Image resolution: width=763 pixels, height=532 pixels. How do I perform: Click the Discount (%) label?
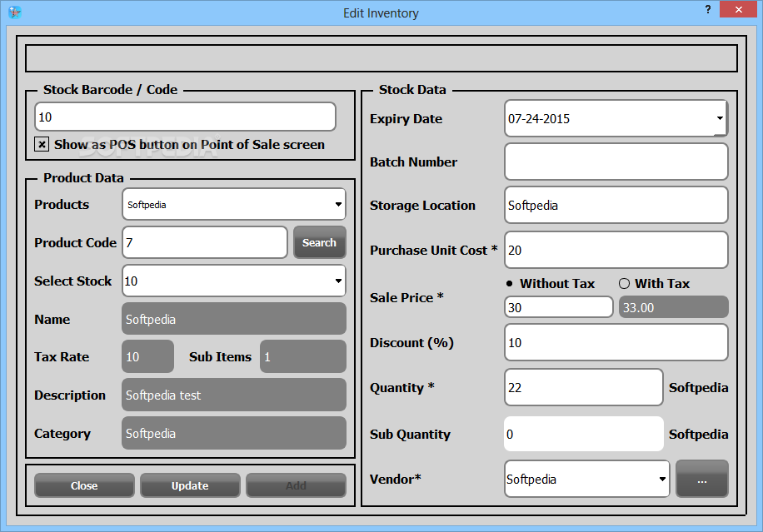coord(411,343)
